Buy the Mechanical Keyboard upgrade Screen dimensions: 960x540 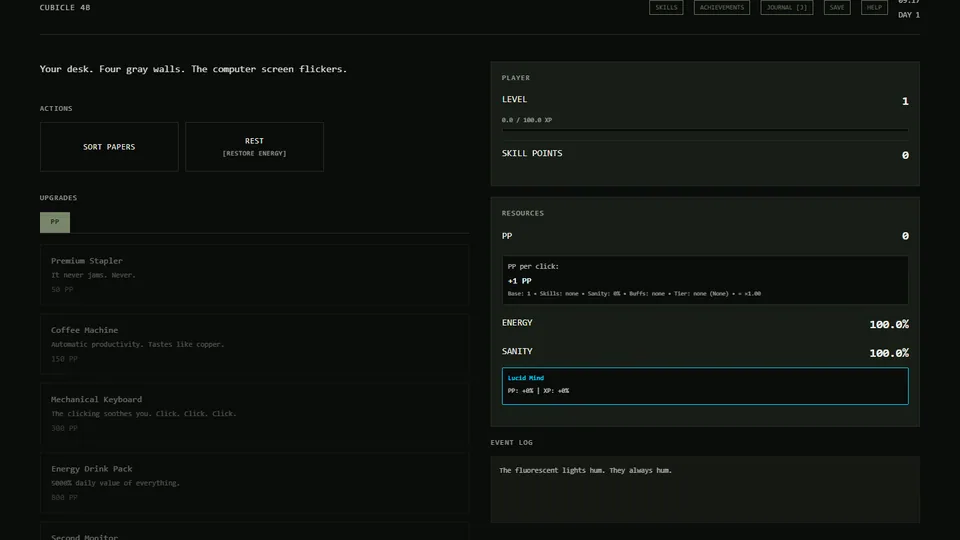click(x=254, y=413)
